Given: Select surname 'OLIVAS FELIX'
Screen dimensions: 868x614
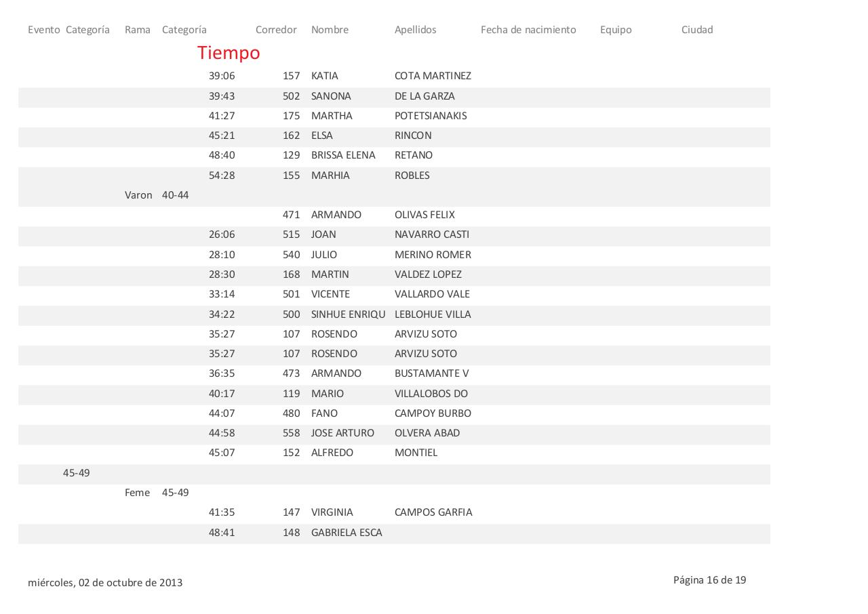Looking at the screenshot, I should pos(425,215).
